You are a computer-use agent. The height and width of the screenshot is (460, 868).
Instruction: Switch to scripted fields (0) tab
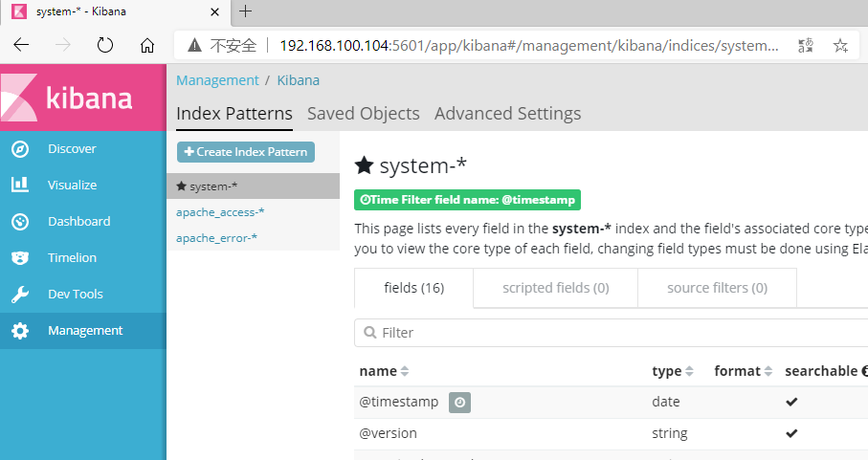[x=555, y=288]
